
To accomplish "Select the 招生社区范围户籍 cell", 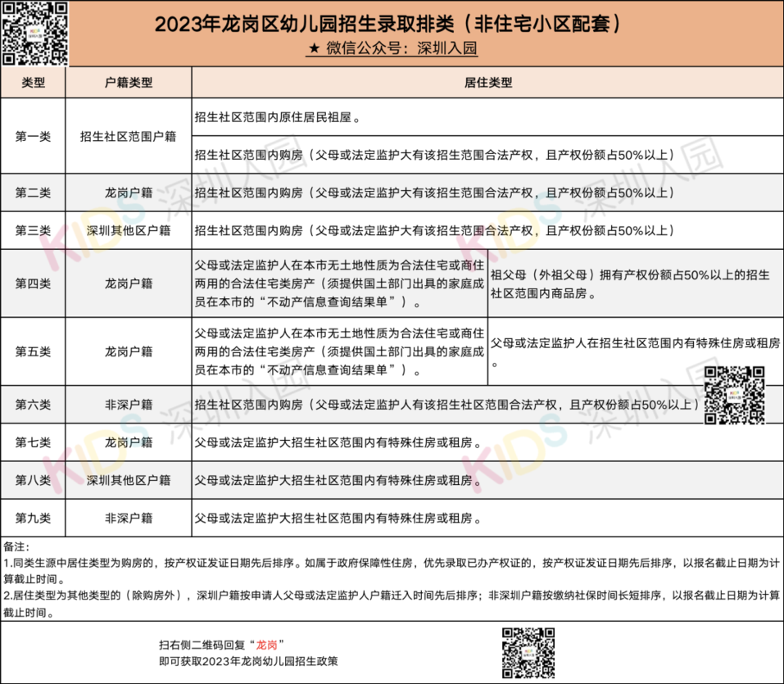I will tap(129, 136).
